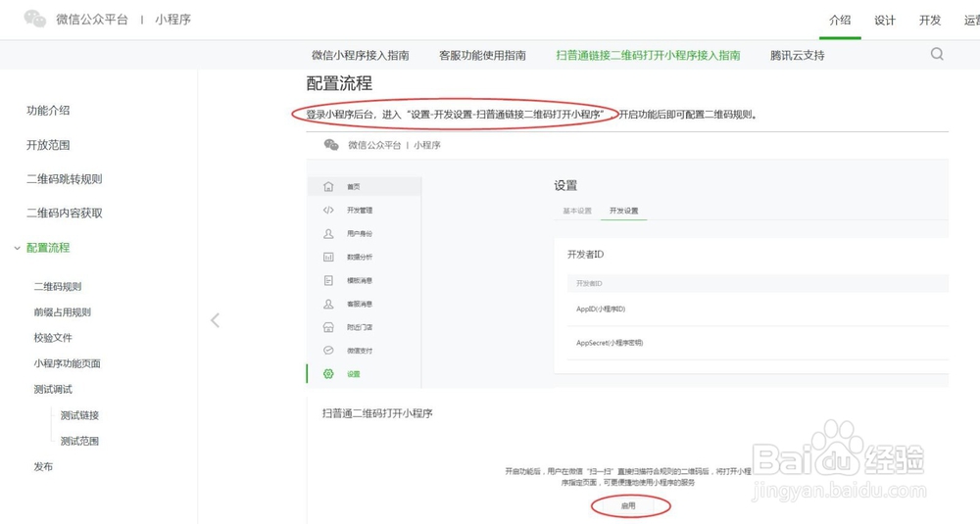980x524 pixels.
Task: Select 腾讯云支持 sub-navigation item
Action: 797,55
